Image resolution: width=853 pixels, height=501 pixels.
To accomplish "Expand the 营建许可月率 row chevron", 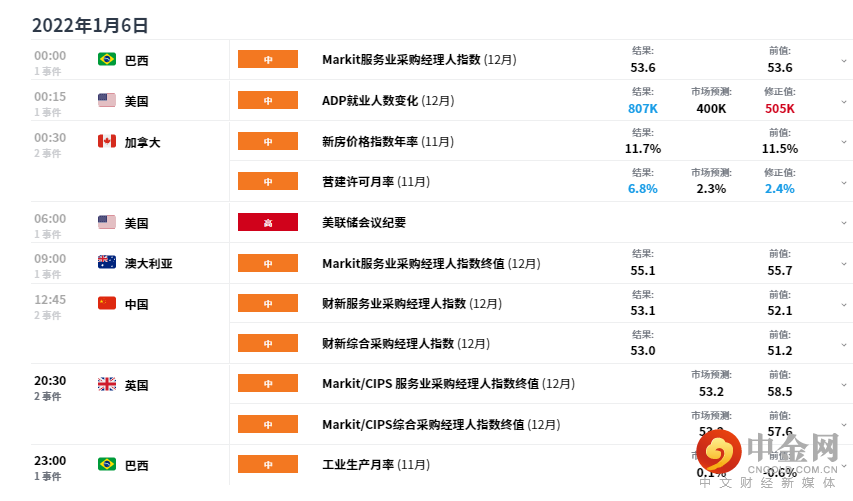I will point(844,183).
